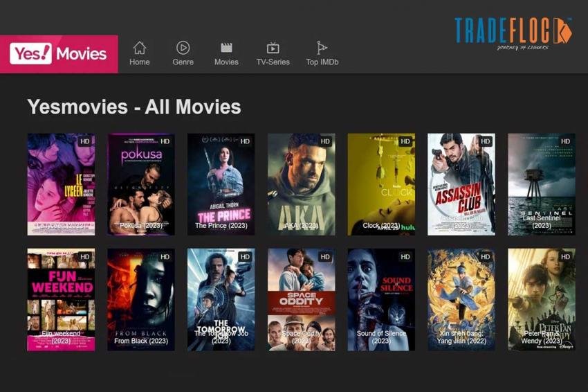This screenshot has height=392, width=588.
Task: Open the Le Lycéen poster
Action: click(61, 184)
